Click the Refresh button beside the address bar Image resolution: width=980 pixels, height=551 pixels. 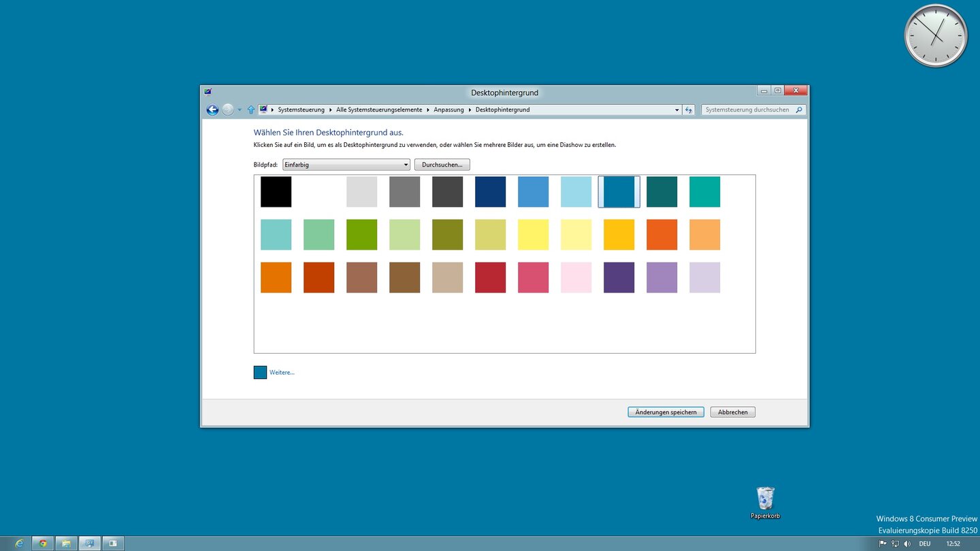tap(689, 110)
